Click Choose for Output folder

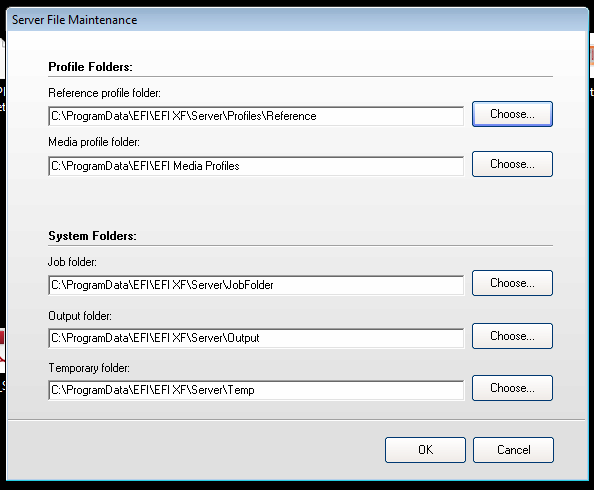(x=512, y=336)
